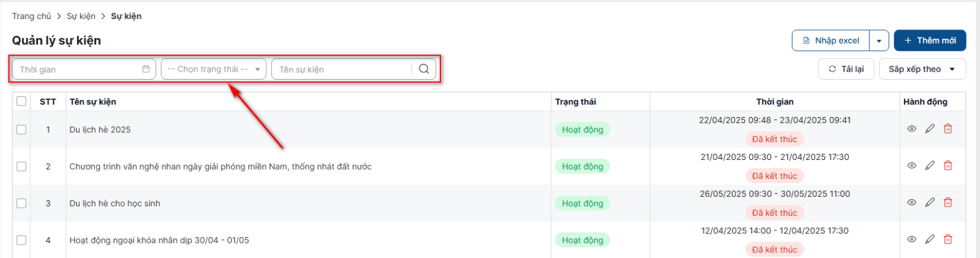
Task: Open the first Sự kiện breadcrumb link
Action: click(x=81, y=16)
